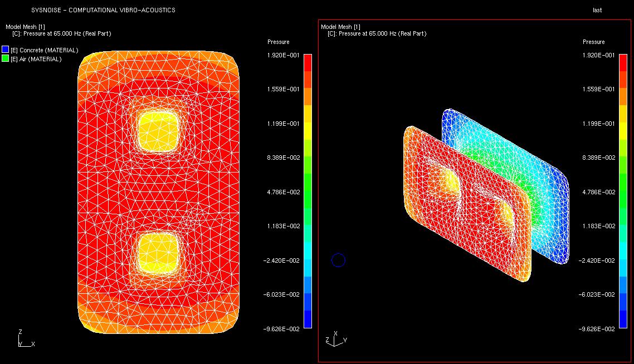Screen dimensions: 634x364
Task: Click the 1.183E-002 value on left colorbar
Action: tap(283, 226)
